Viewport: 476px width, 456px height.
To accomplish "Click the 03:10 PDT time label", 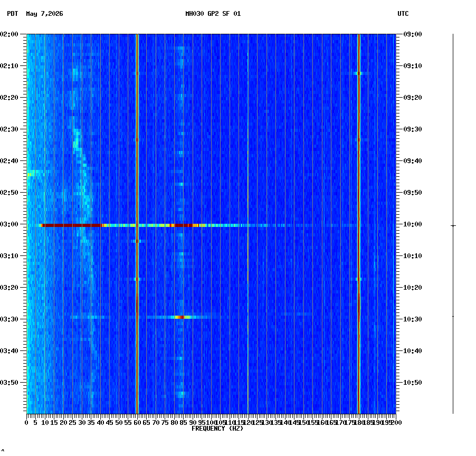I will [x=9, y=256].
